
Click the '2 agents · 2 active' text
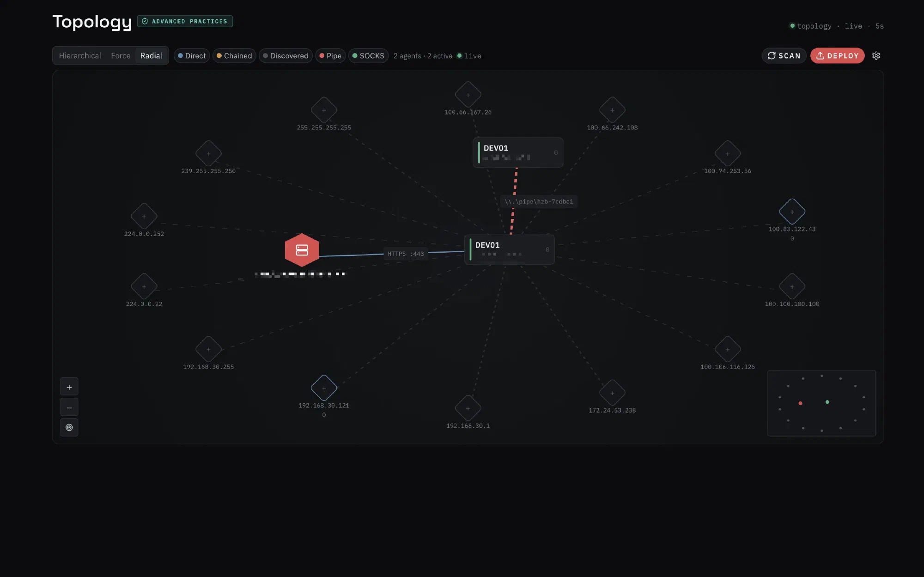click(423, 56)
